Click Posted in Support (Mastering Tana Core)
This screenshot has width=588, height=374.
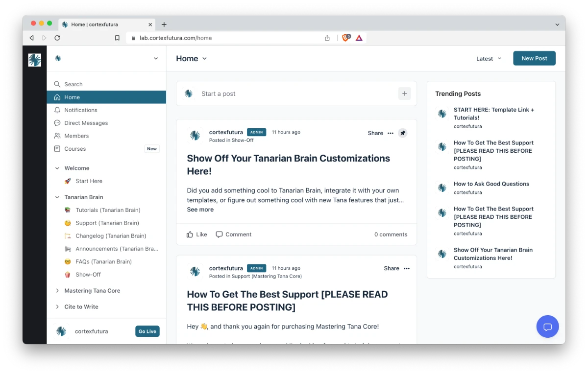tap(255, 277)
